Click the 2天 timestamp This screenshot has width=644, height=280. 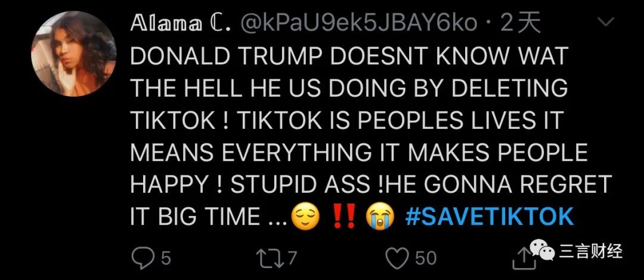(x=520, y=24)
